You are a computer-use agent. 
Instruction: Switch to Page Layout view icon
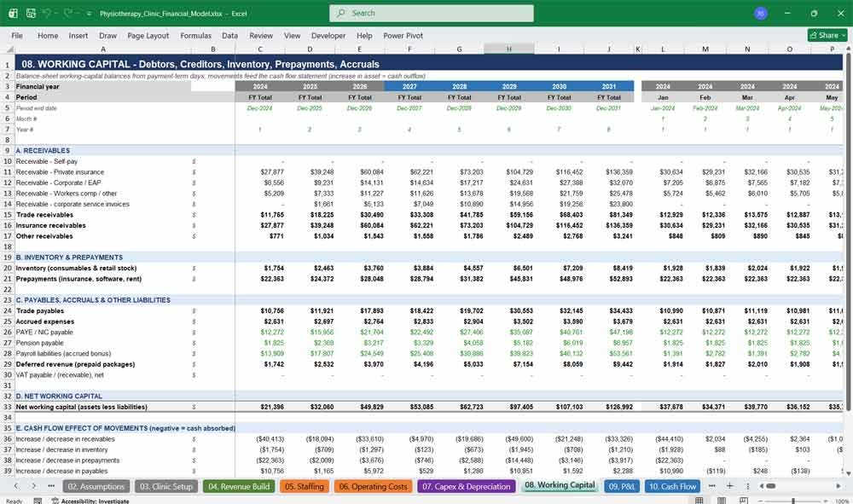point(722,501)
